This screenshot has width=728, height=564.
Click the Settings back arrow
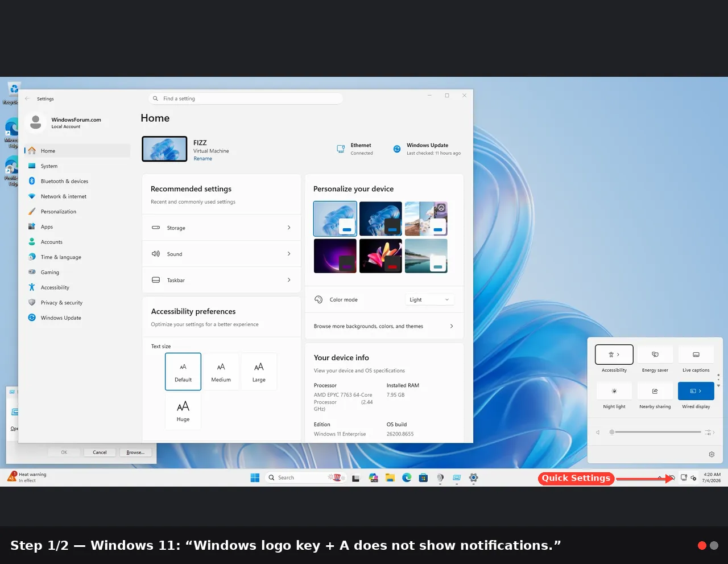click(27, 98)
